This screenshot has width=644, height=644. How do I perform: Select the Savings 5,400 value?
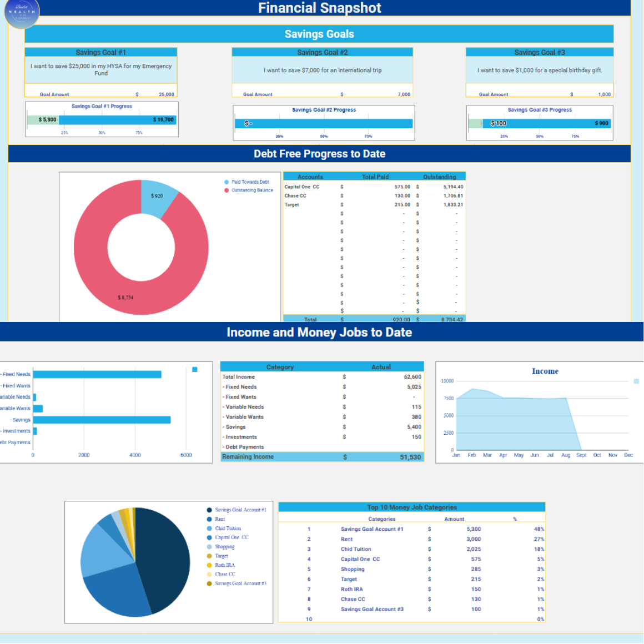point(414,427)
